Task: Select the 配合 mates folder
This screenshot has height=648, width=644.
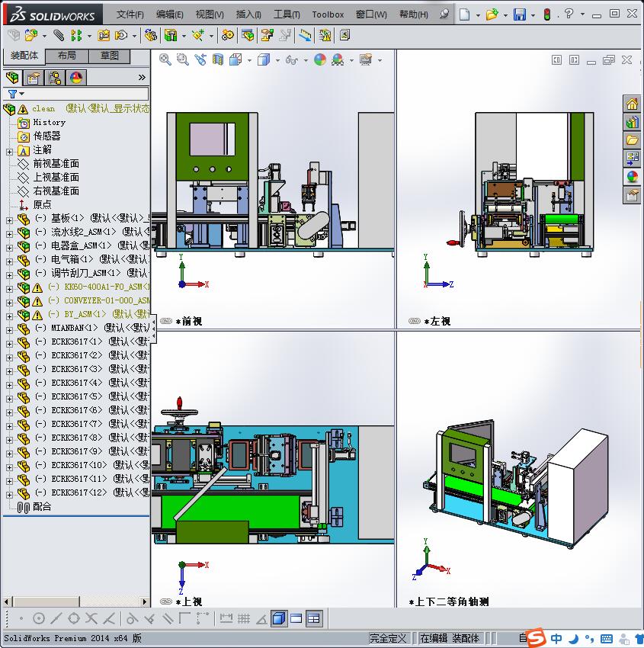Action: coord(42,507)
